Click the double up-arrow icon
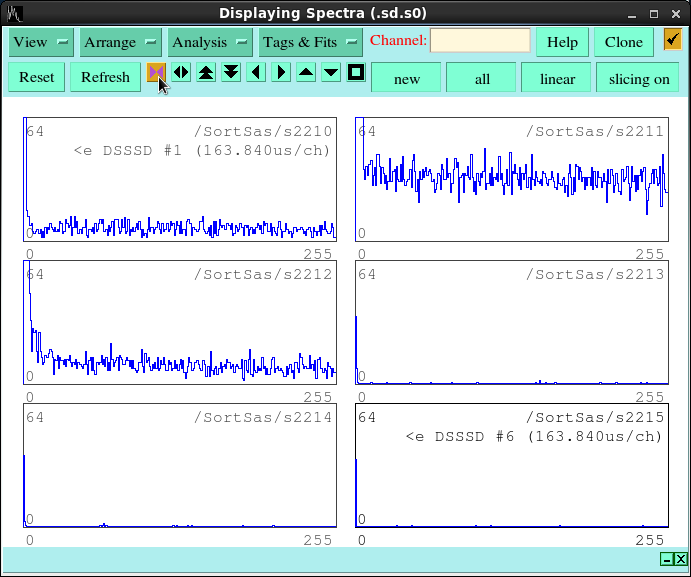 click(206, 73)
